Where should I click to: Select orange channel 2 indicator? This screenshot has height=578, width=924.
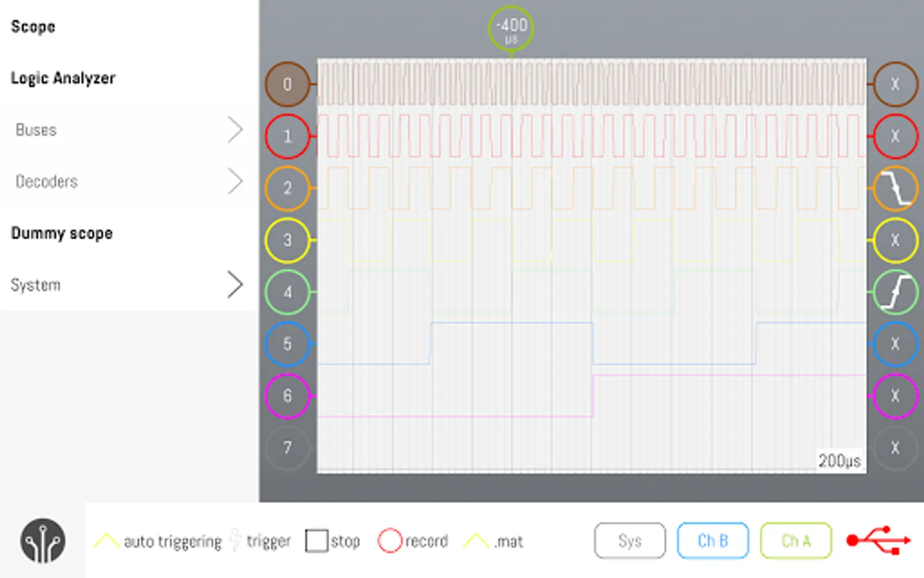pos(287,188)
